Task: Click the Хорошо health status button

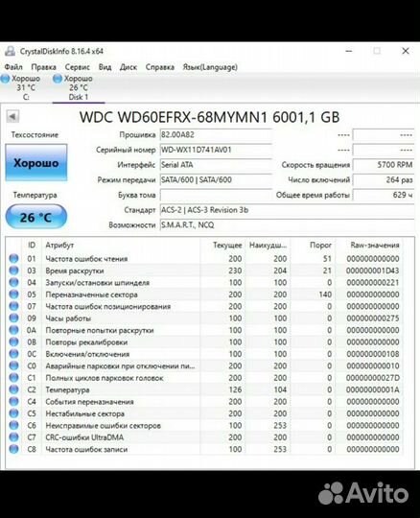Action: [36, 163]
